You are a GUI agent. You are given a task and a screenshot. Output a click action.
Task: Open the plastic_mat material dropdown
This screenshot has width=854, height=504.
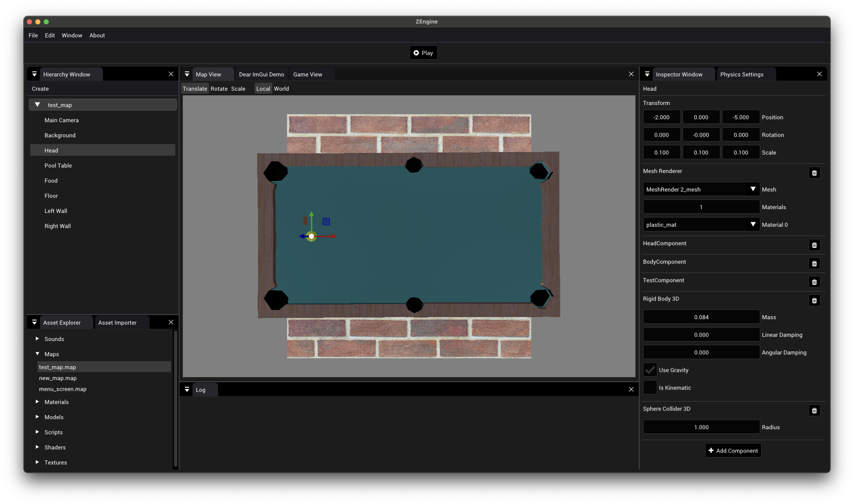[701, 224]
